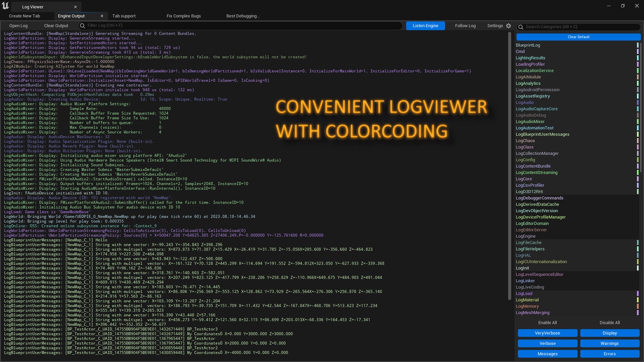Click the 'LogUObjectHash: Compacting FUObjectHashTables' line
The width and height of the screenshot is (644, 362).
79,95
